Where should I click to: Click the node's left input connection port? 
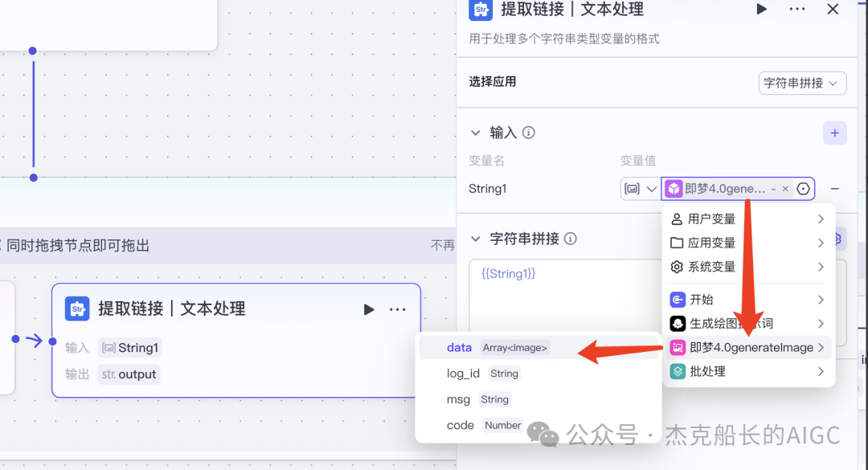52,341
